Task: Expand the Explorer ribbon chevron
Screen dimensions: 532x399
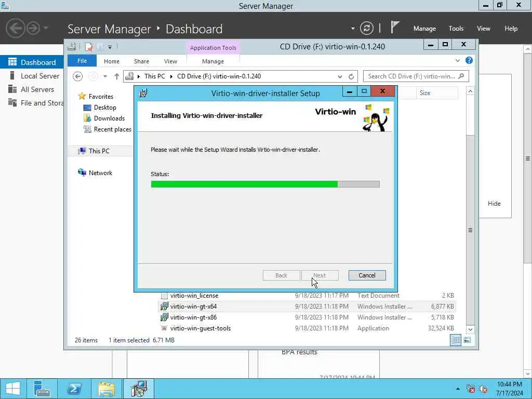Action: tap(457, 60)
